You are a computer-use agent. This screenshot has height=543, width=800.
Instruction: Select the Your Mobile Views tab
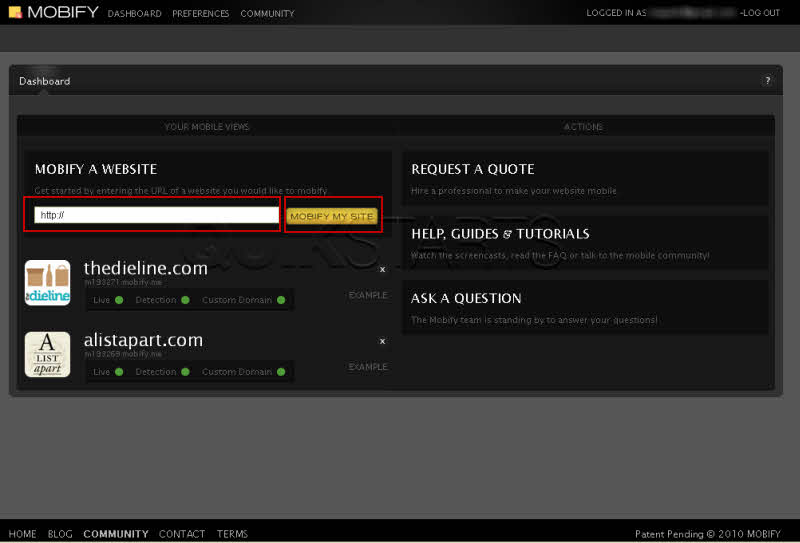pos(207,127)
